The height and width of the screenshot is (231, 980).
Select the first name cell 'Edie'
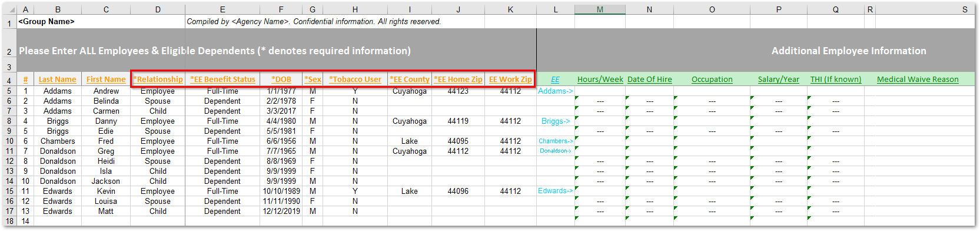(106, 131)
